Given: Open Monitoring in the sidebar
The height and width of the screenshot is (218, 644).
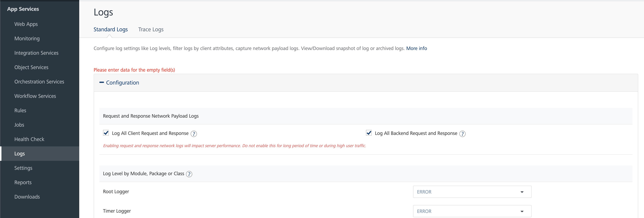Looking at the screenshot, I should pyautogui.click(x=27, y=38).
